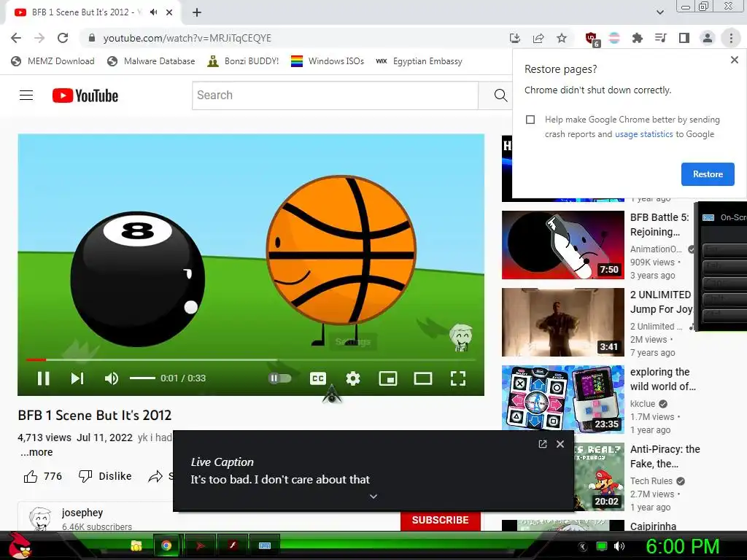The image size is (747, 560).
Task: Go back in browser history
Action: [16, 38]
